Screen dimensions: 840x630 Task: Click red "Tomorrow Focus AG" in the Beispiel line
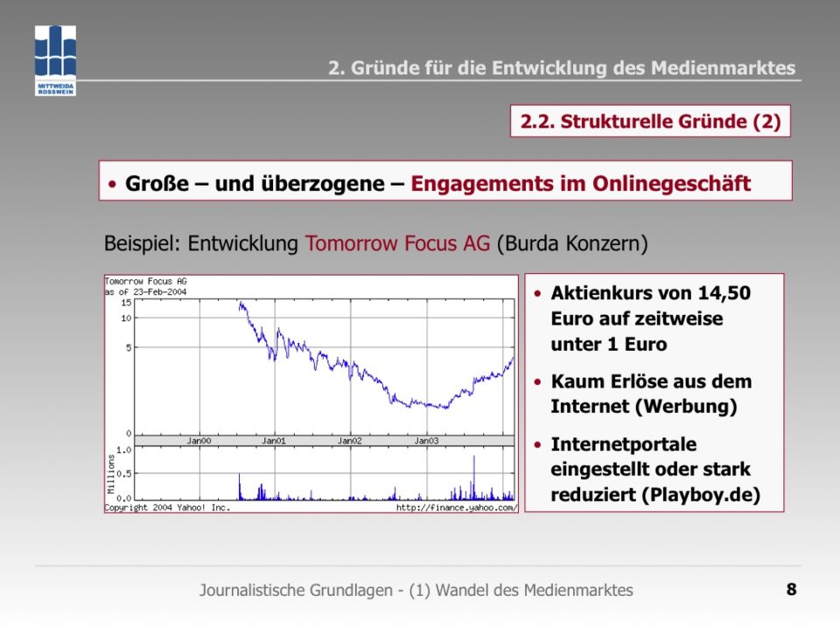(397, 243)
